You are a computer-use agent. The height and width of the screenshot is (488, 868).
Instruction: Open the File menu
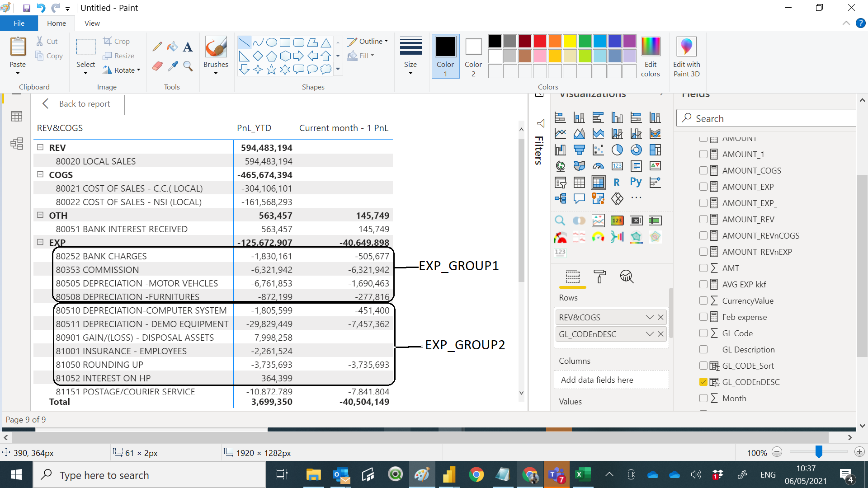tap(19, 23)
